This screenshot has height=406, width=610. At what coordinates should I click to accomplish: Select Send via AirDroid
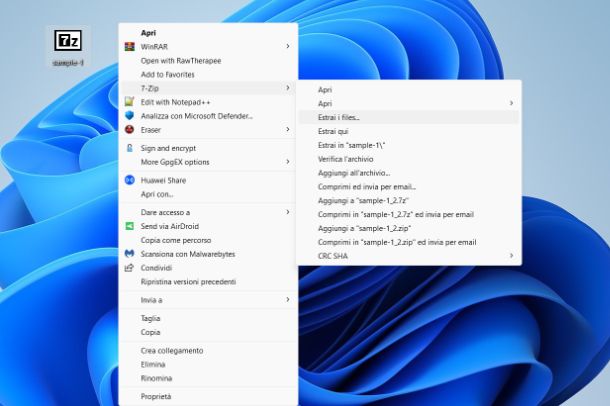click(x=208, y=226)
